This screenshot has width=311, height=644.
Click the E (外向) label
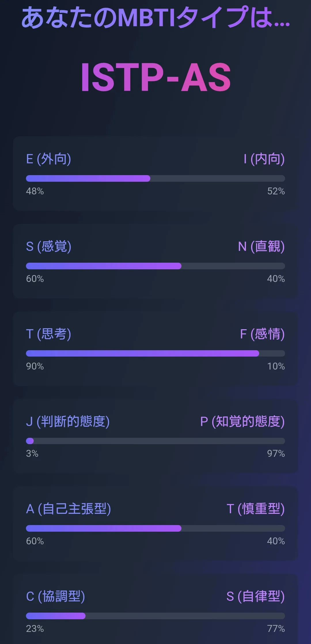tap(48, 159)
